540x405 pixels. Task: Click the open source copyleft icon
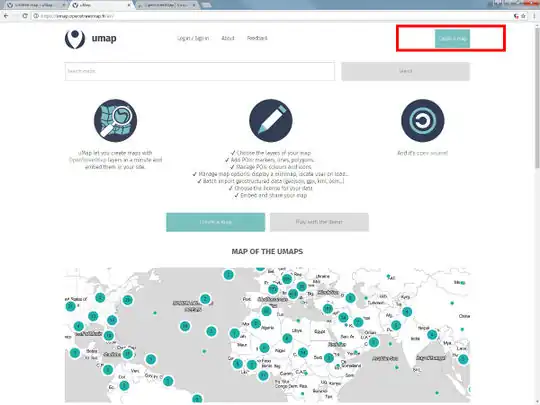[423, 121]
